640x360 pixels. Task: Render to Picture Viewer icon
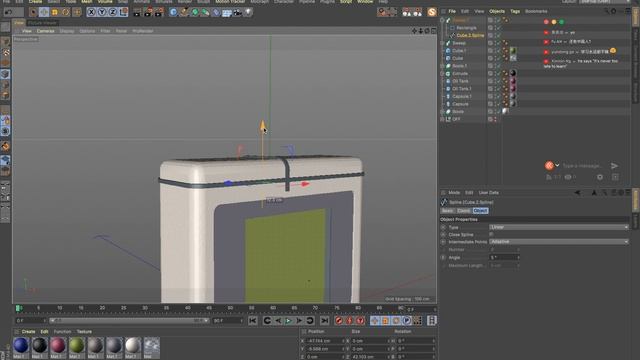[148, 12]
